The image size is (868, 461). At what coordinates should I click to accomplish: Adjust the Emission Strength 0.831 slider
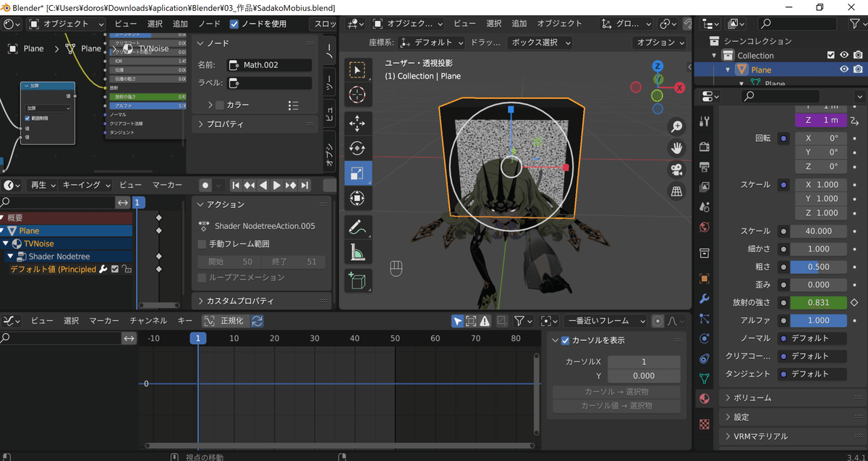(x=819, y=303)
